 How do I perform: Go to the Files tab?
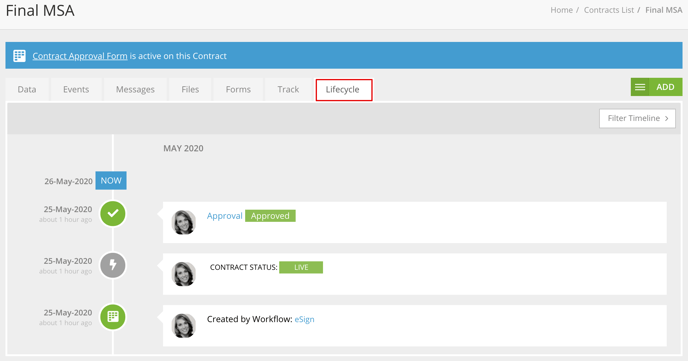[x=190, y=89]
